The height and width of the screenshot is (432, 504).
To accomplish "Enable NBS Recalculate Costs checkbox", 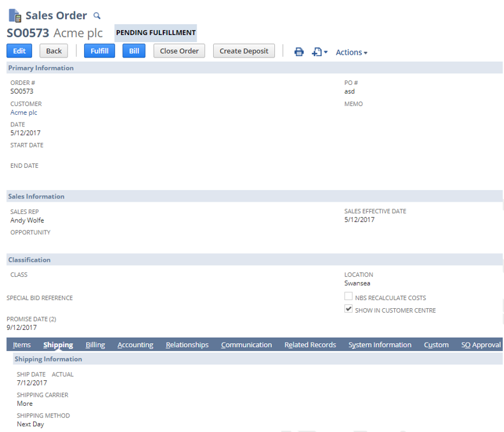I will pos(348,297).
